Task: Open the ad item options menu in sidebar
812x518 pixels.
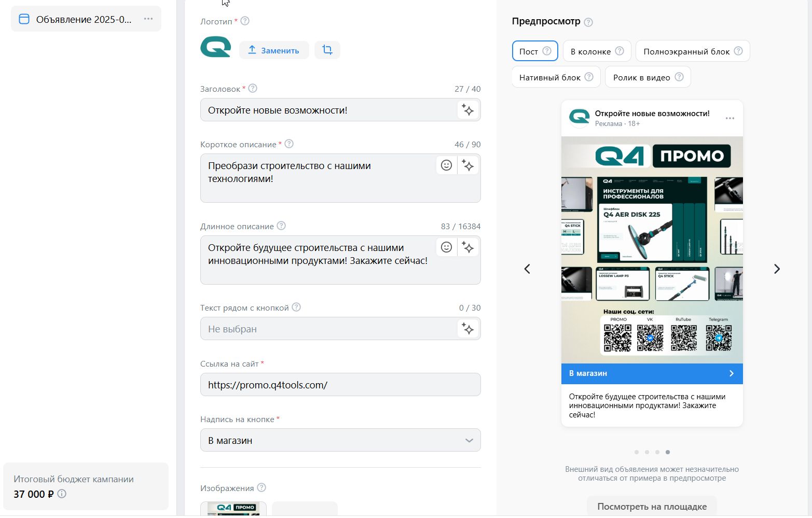Action: 148,19
